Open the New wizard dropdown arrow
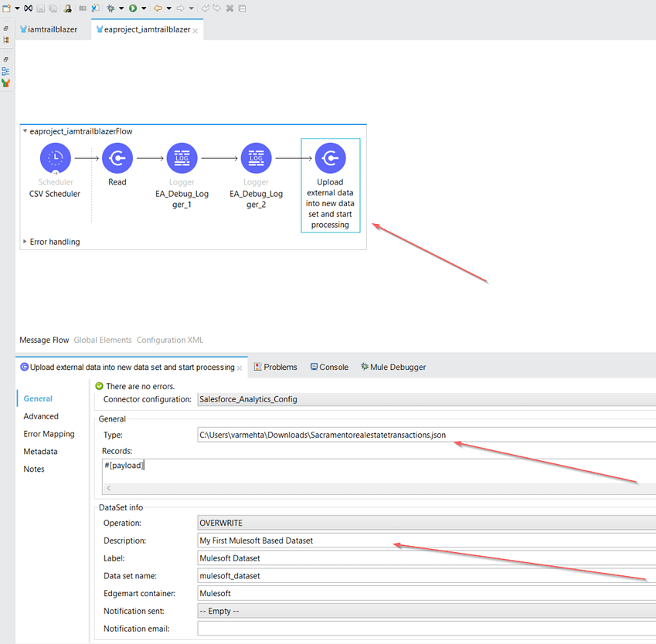The height and width of the screenshot is (644, 656). click(17, 8)
